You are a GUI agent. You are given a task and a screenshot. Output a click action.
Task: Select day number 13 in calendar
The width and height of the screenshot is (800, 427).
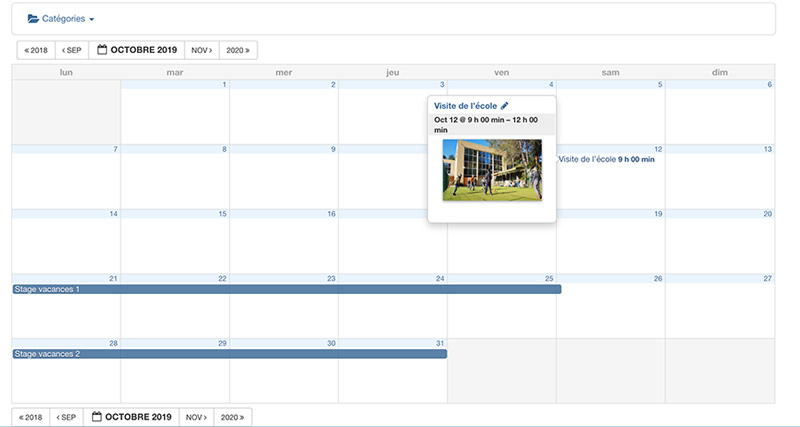coord(768,149)
